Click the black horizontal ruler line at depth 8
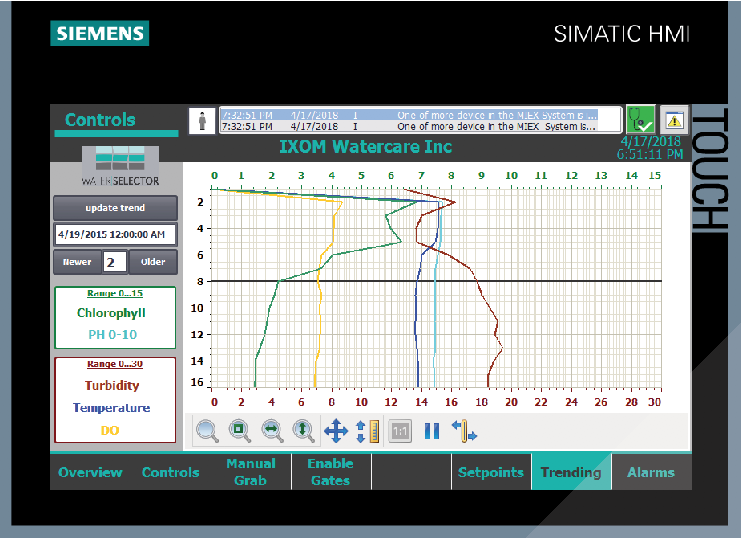The image size is (742, 538). point(436,281)
